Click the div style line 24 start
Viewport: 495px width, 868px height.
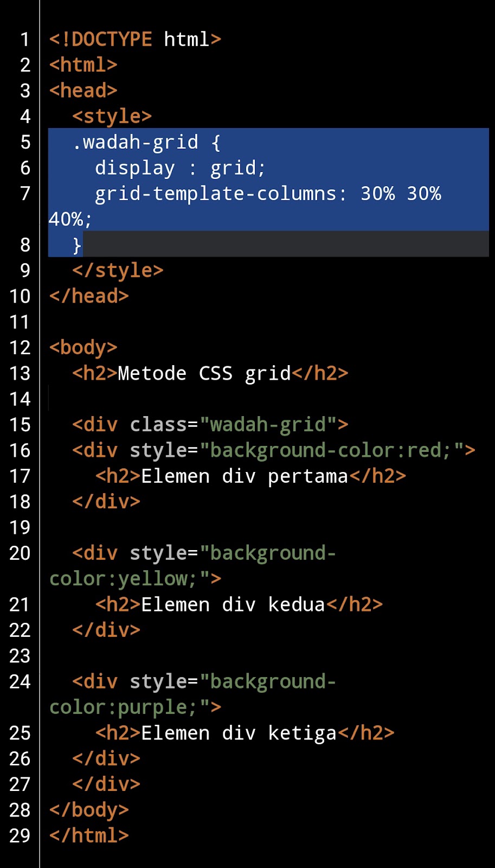coord(204,682)
